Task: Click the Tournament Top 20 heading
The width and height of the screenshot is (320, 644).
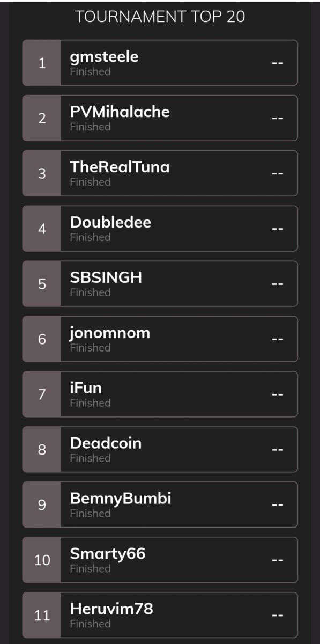Action: [160, 17]
